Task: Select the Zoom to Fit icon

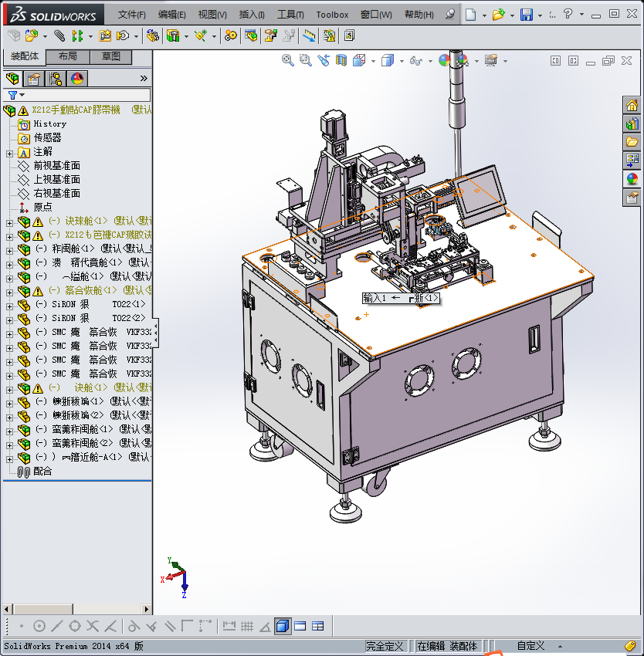Action: coord(287,60)
